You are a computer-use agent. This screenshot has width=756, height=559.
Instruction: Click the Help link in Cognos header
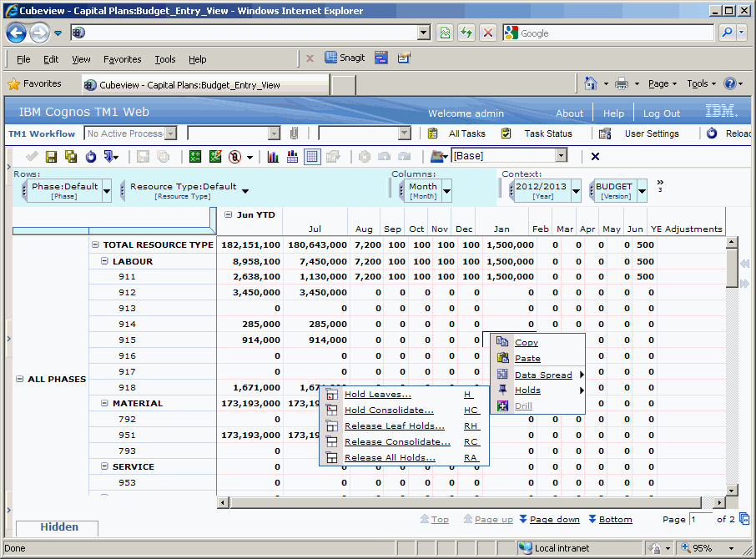point(613,113)
